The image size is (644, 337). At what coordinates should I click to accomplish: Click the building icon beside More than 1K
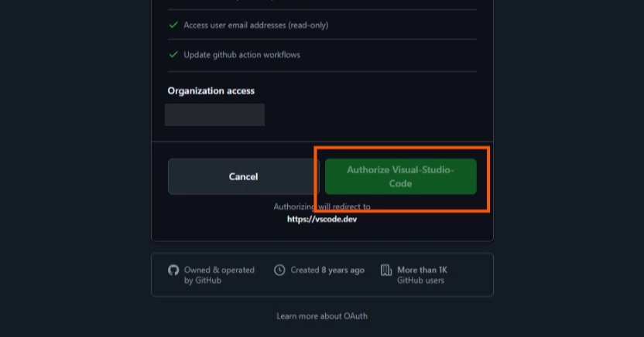[x=386, y=271]
